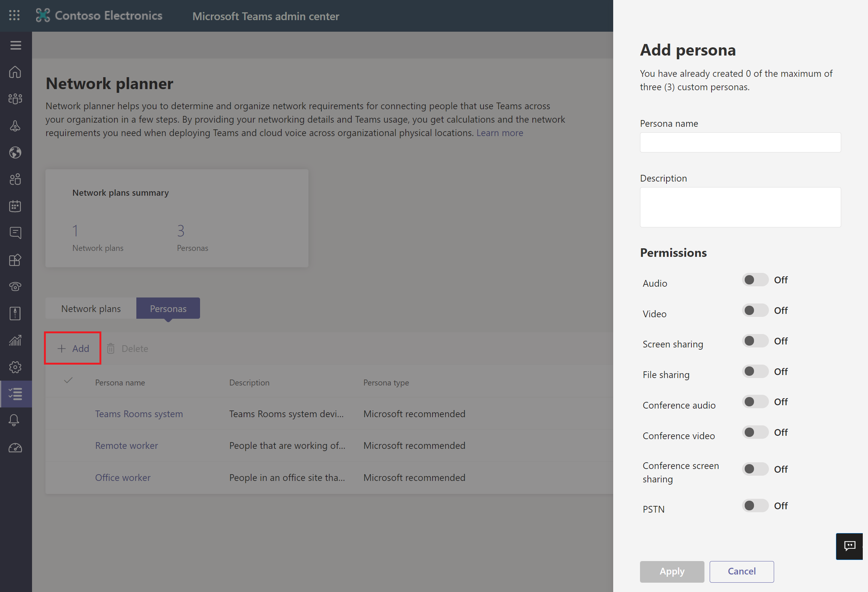Open the Remote worker persona link
This screenshot has height=592, width=868.
click(x=126, y=445)
